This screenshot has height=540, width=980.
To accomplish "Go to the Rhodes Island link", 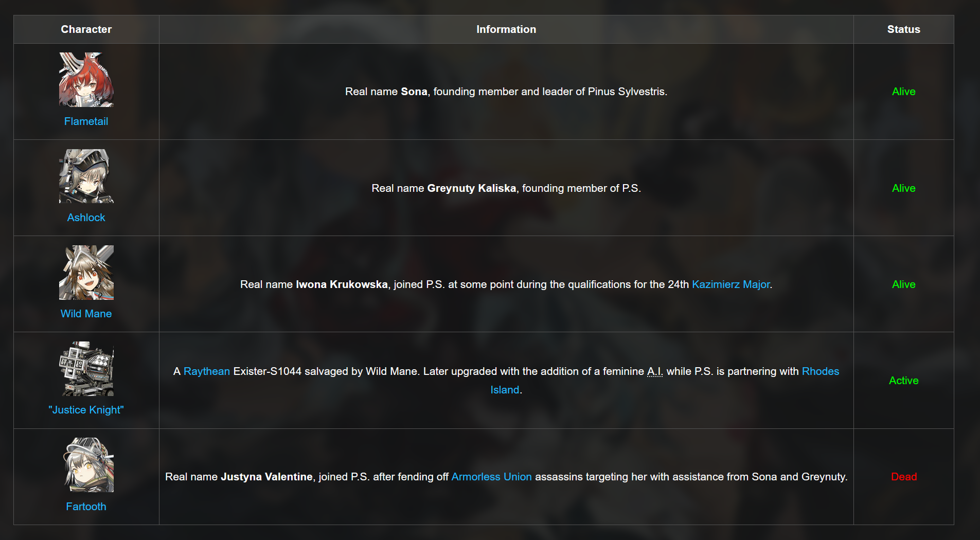I will tap(665, 381).
